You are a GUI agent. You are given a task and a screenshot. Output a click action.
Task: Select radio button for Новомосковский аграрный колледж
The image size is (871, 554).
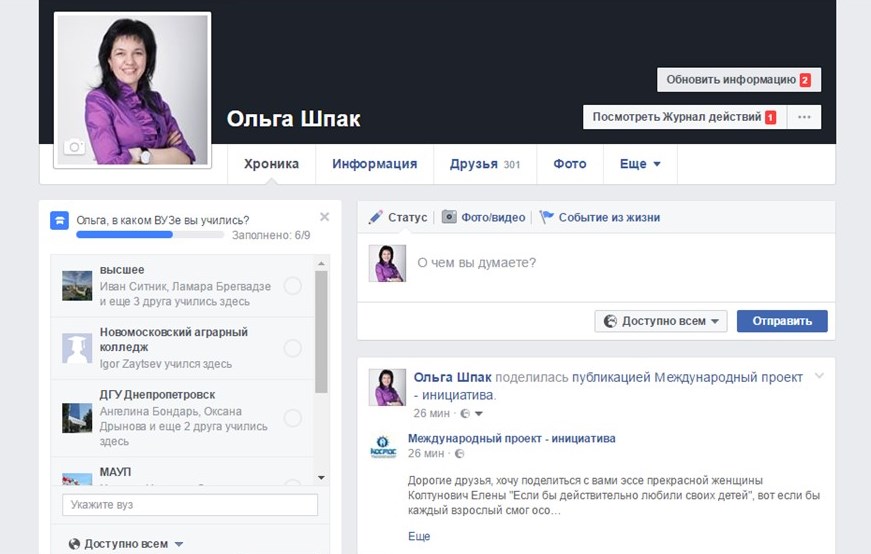pyautogui.click(x=293, y=348)
